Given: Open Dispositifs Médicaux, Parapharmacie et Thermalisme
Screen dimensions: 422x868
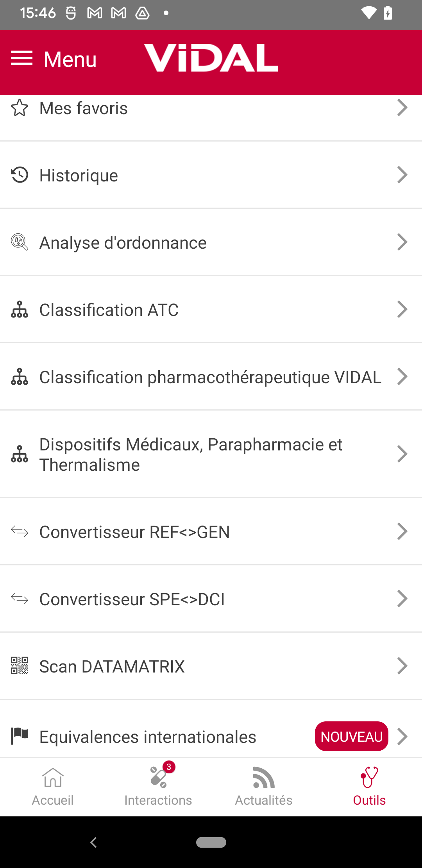Looking at the screenshot, I should (211, 454).
